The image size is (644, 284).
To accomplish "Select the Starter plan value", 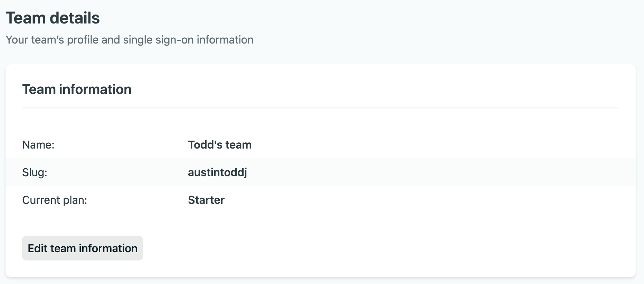I will point(206,200).
